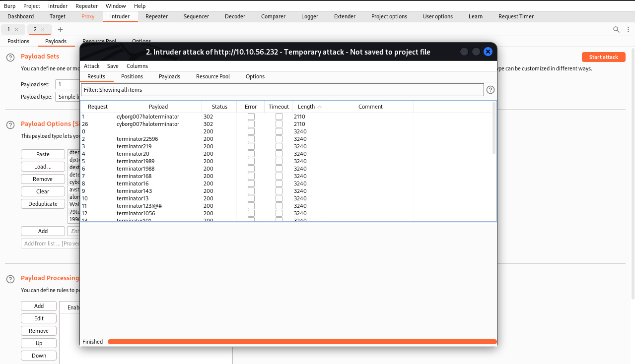Click the Down button
The height and width of the screenshot is (364, 635).
(x=39, y=356)
